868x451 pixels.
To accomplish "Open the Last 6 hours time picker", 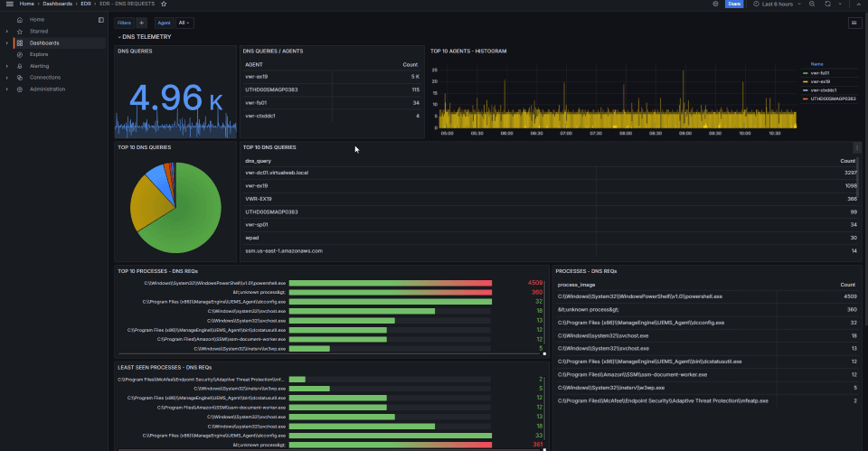I will [777, 5].
